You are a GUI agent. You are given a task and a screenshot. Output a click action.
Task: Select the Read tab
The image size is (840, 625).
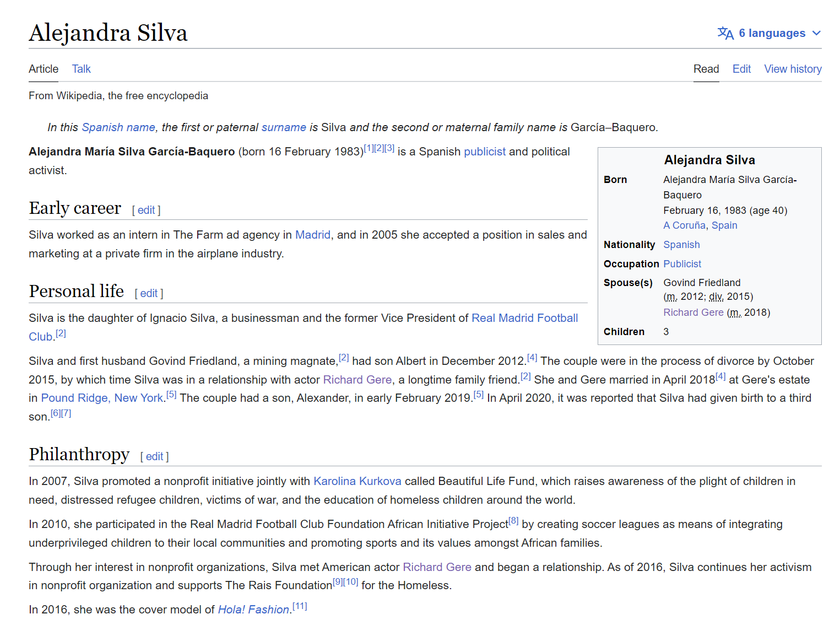(706, 69)
